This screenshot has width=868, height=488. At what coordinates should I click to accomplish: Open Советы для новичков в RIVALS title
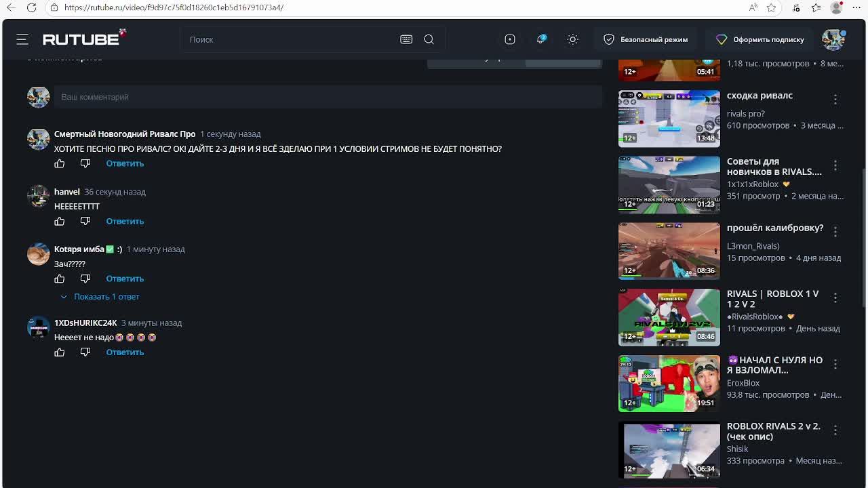point(774,167)
